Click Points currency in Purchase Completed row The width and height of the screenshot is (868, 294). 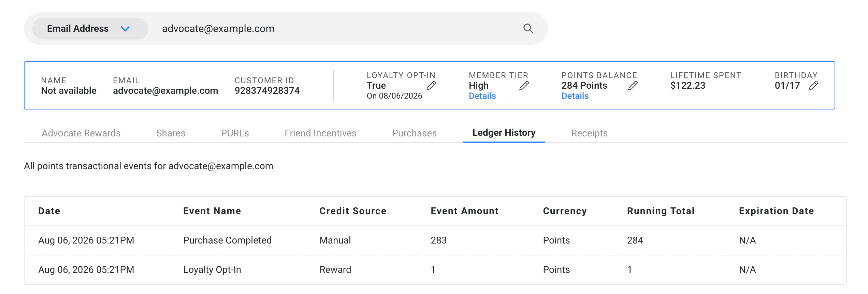point(556,240)
